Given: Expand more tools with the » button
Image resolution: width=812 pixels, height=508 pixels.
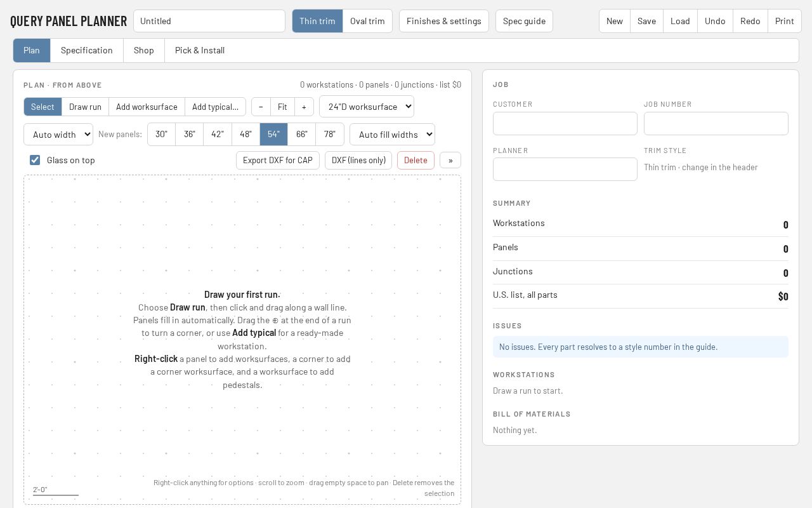Looking at the screenshot, I should [x=450, y=160].
